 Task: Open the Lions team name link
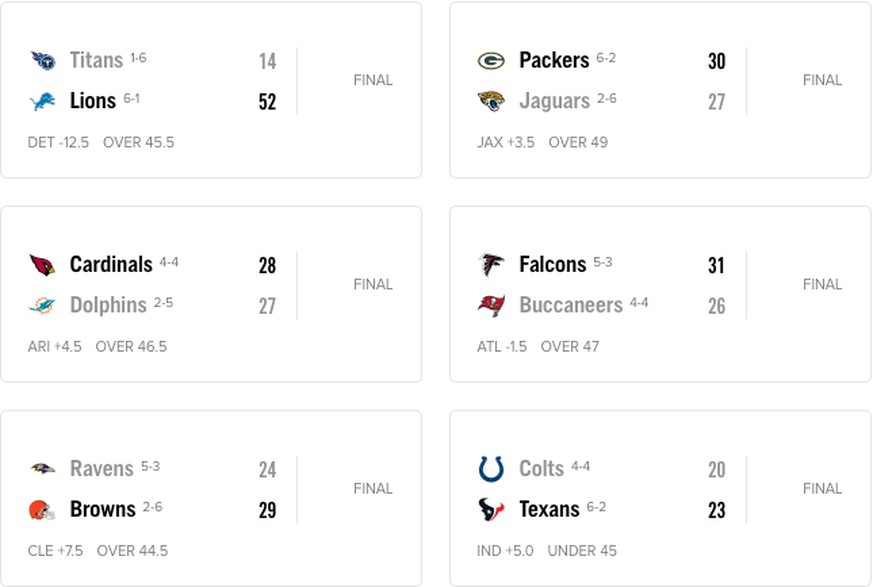[x=93, y=101]
